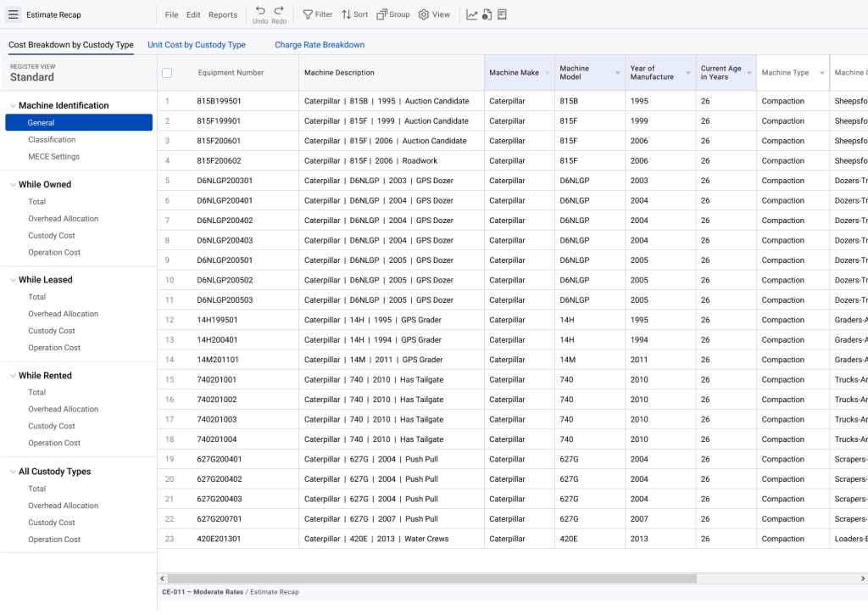Open the Reports menu
The width and height of the screenshot is (868, 615).
[x=223, y=14]
